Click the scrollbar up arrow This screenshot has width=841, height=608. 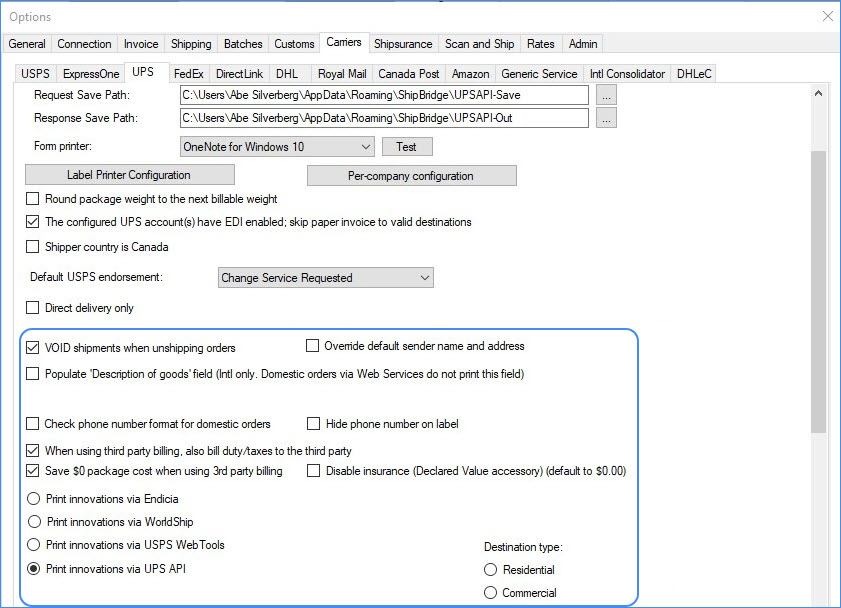(818, 93)
